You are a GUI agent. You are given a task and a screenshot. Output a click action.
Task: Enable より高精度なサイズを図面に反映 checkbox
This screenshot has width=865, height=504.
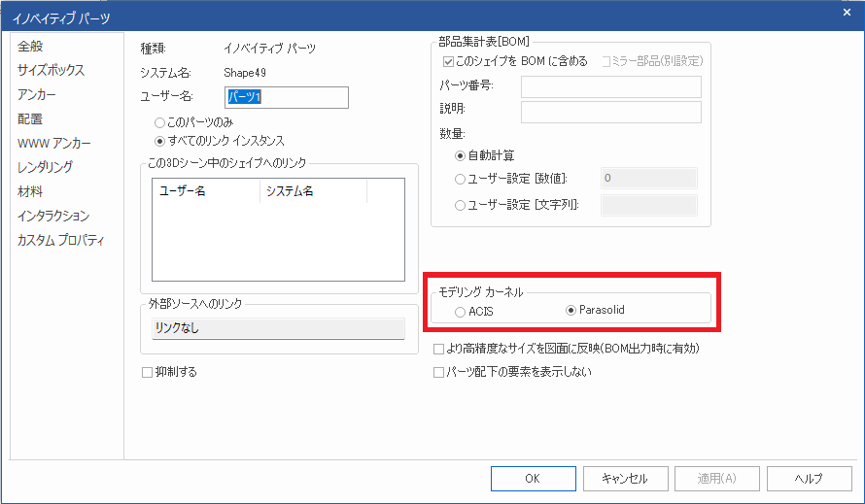pos(438,349)
